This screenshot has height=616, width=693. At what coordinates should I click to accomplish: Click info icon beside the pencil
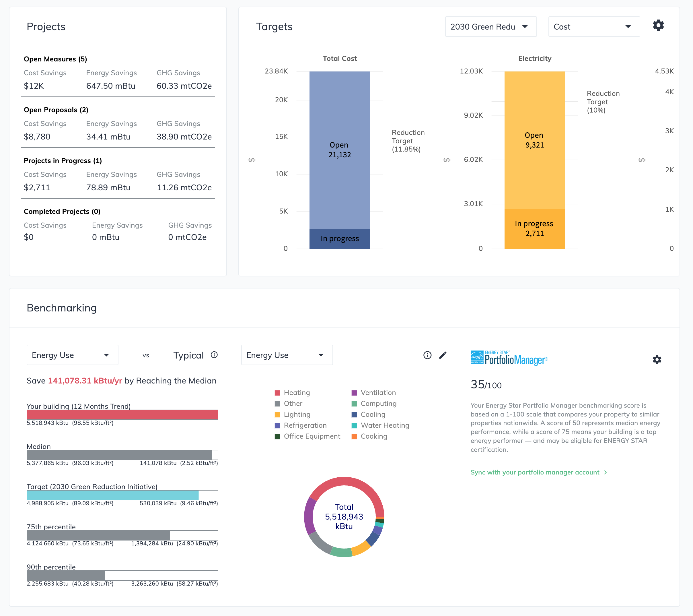point(427,355)
